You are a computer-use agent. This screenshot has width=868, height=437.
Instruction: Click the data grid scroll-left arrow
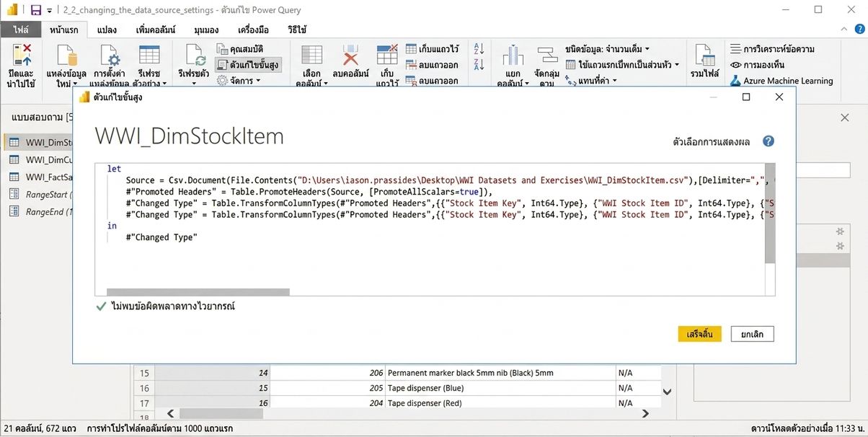(170, 413)
